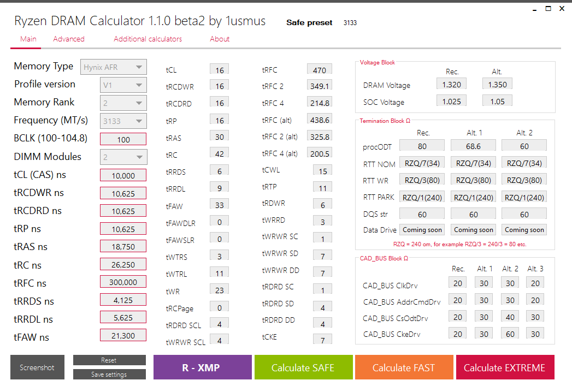This screenshot has width=572, height=392.
Task: Focus the tCL (CAS) ns field
Action: 123,175
